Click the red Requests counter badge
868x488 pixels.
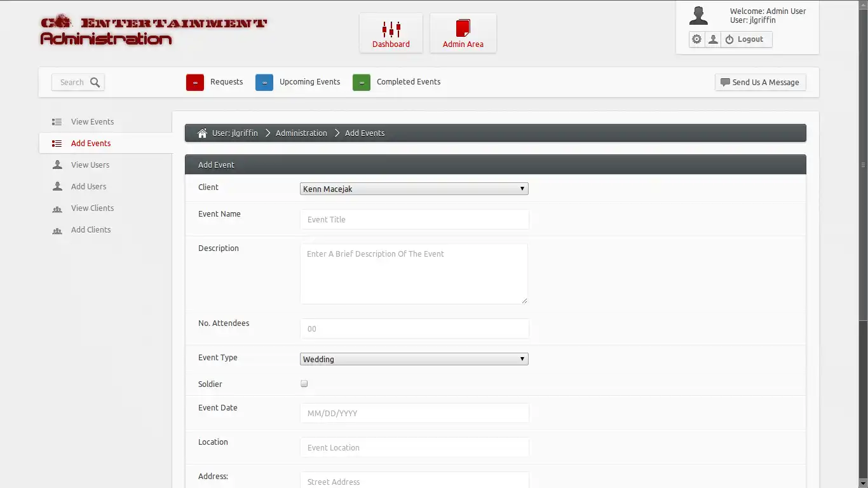point(195,83)
